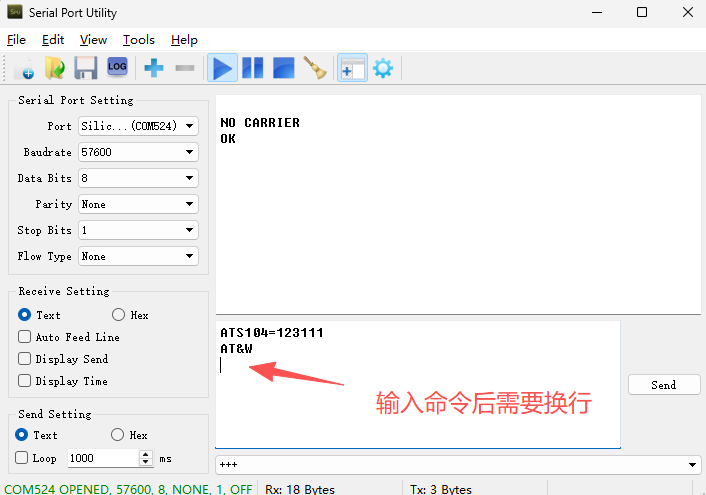Image resolution: width=706 pixels, height=495 pixels.
Task: Clear output using the broom icon
Action: tap(315, 68)
